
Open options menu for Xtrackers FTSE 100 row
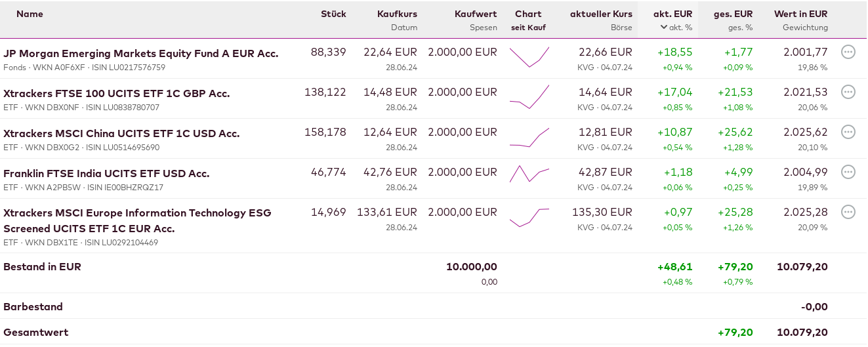pos(848,92)
